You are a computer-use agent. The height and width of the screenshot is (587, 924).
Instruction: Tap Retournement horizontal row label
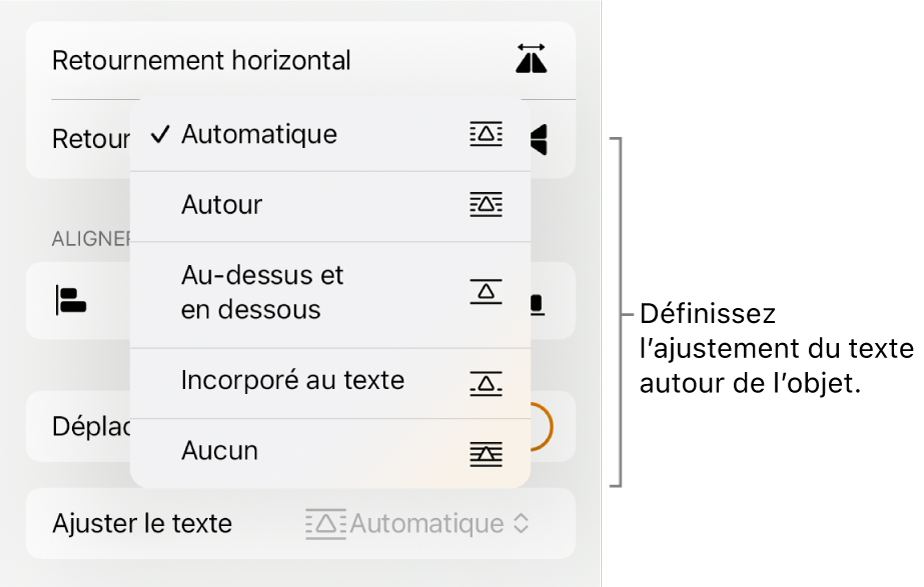tap(201, 61)
